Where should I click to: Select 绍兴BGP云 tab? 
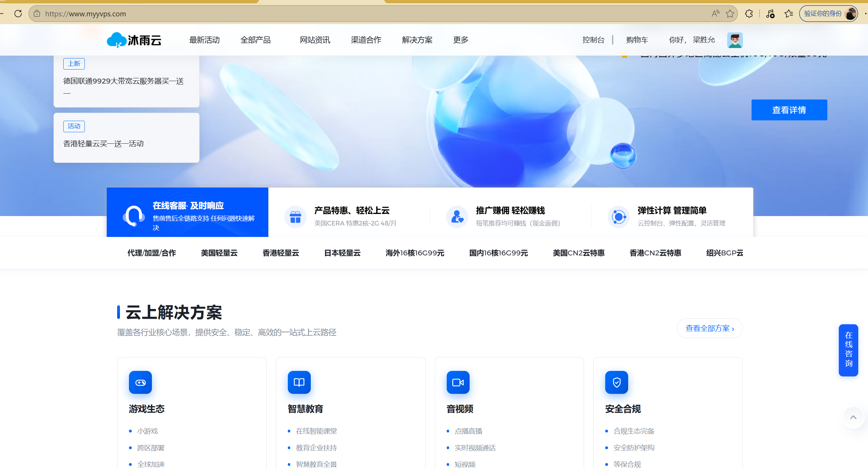tap(724, 253)
